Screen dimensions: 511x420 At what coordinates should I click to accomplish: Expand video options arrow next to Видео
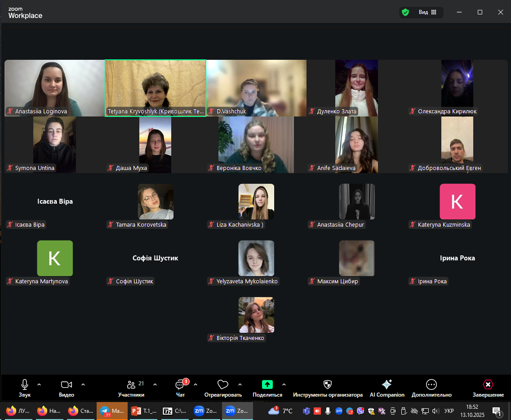83,384
